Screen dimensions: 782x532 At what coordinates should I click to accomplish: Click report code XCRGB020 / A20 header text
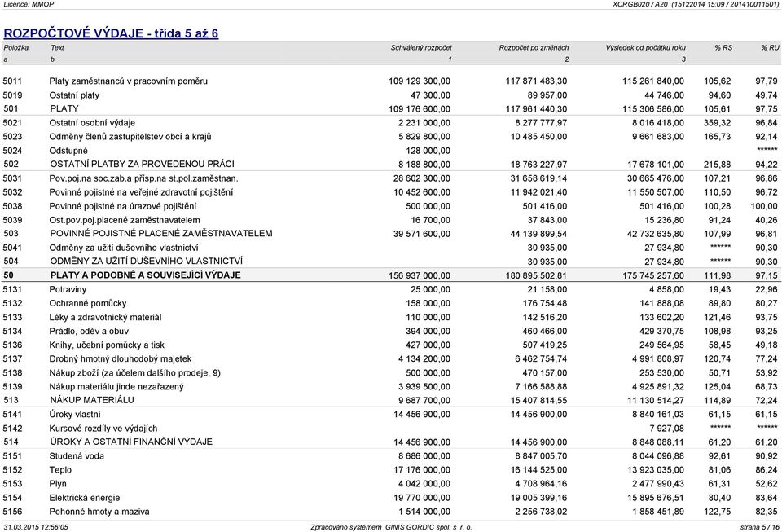point(640,5)
